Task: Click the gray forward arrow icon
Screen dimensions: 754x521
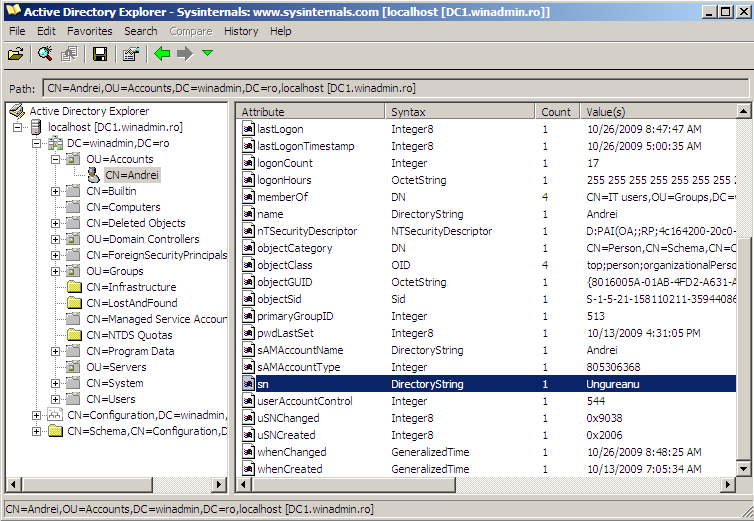Action: [x=185, y=53]
